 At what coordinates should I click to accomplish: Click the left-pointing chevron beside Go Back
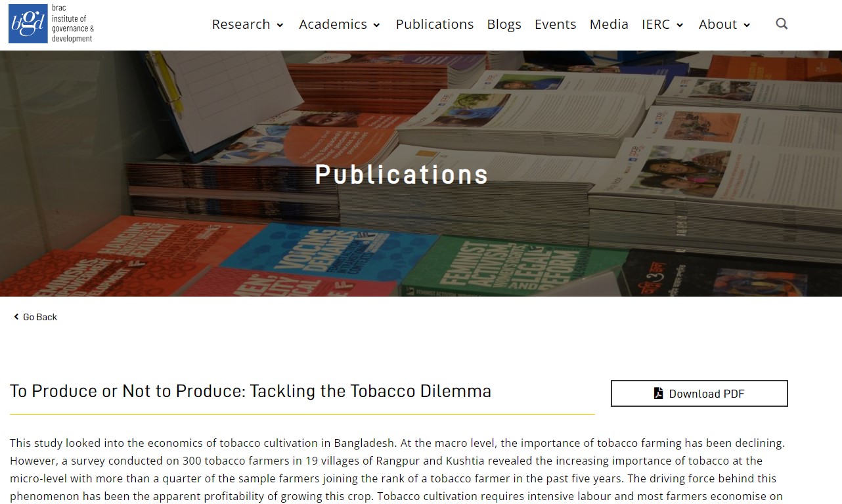(16, 317)
